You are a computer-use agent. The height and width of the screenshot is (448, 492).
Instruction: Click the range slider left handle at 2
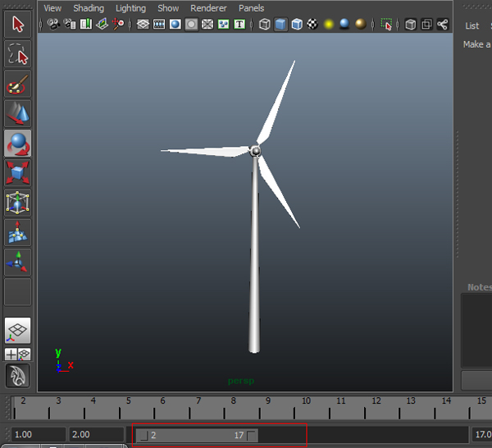[x=144, y=436]
